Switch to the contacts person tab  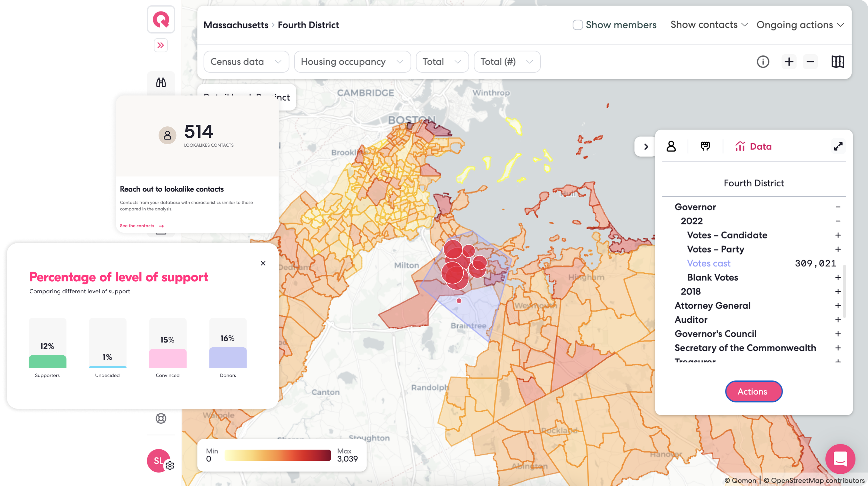671,146
